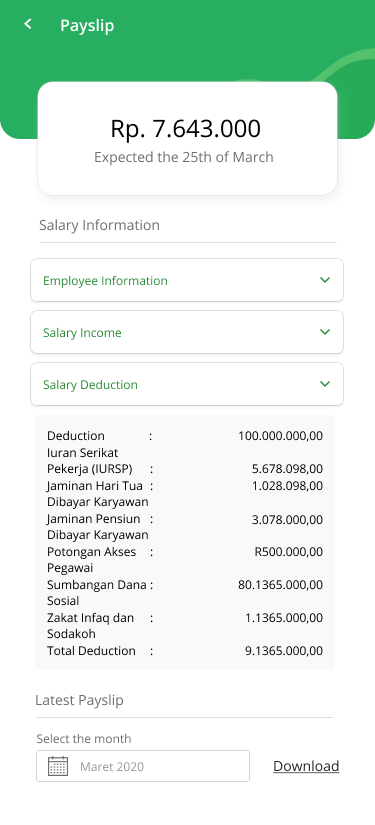The height and width of the screenshot is (825, 375).
Task: Click the Zakat Infaq dan Sodakoh label
Action: (x=90, y=626)
